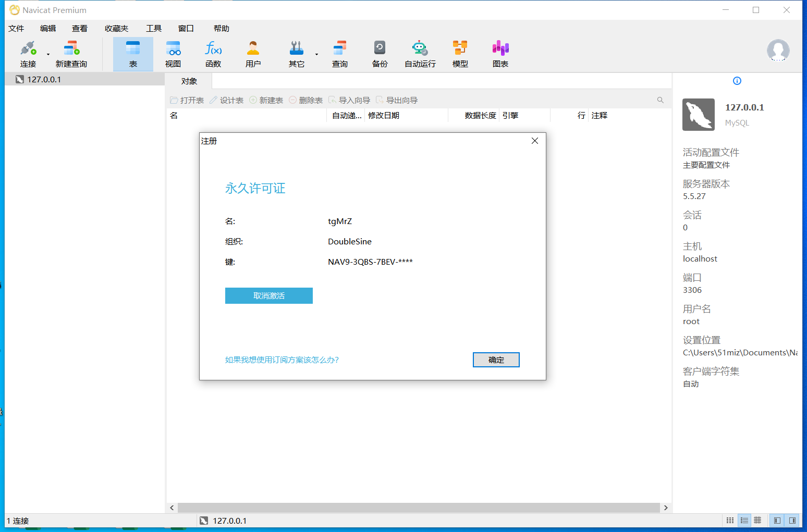
Task: Click the New Query toolbar icon
Action: [71, 54]
